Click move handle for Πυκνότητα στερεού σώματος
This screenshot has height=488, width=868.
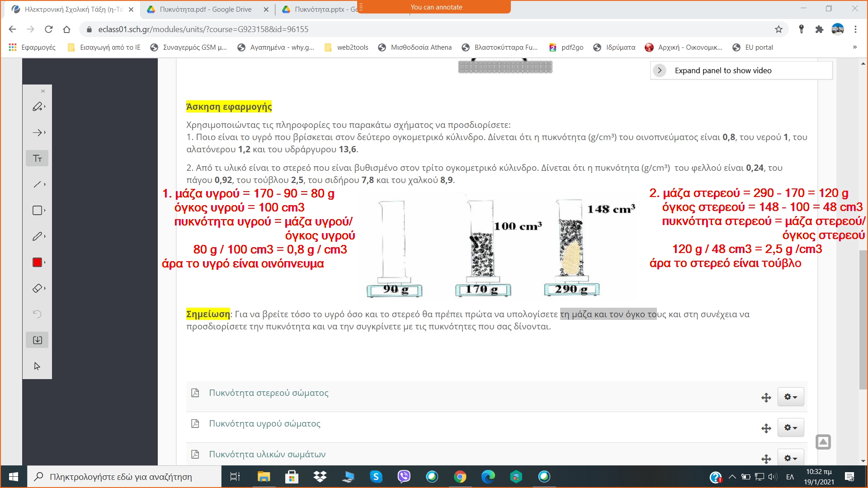click(x=766, y=398)
